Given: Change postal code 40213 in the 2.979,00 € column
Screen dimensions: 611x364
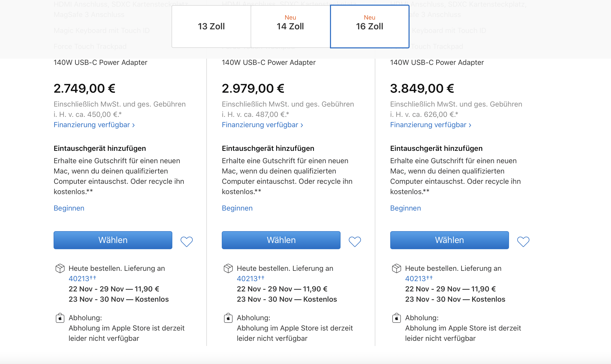Looking at the screenshot, I should coord(250,279).
